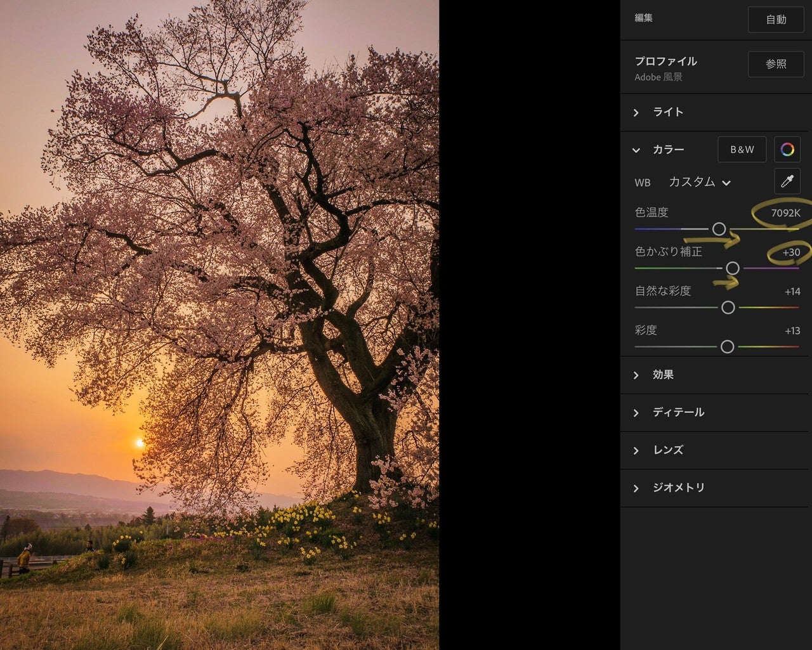This screenshot has height=650, width=812.
Task: Open the color mixer wheel icon
Action: tap(787, 150)
